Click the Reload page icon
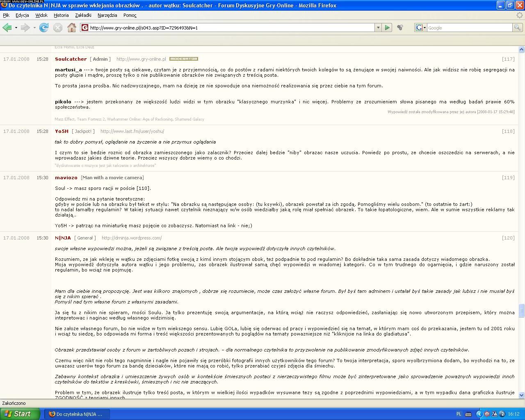 (44, 27)
